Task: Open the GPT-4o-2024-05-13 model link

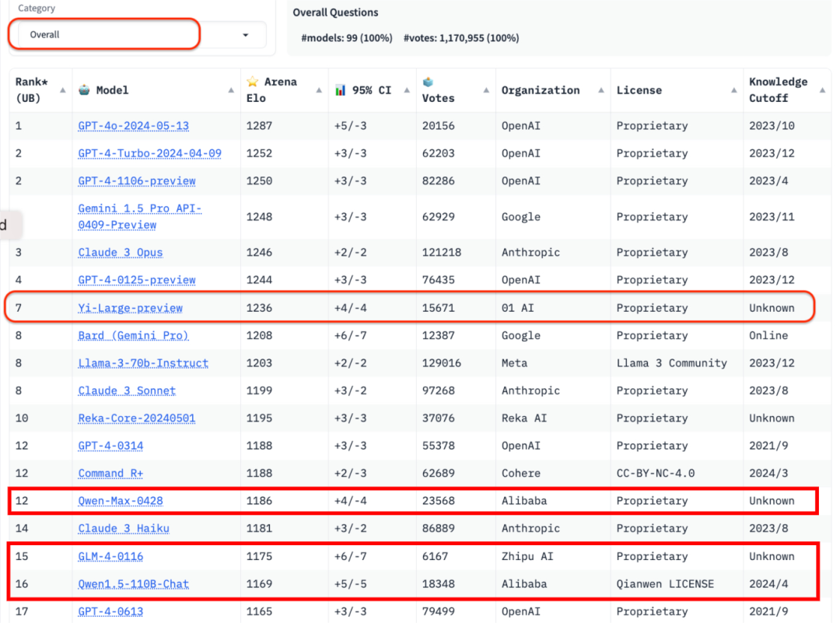Action: click(134, 126)
